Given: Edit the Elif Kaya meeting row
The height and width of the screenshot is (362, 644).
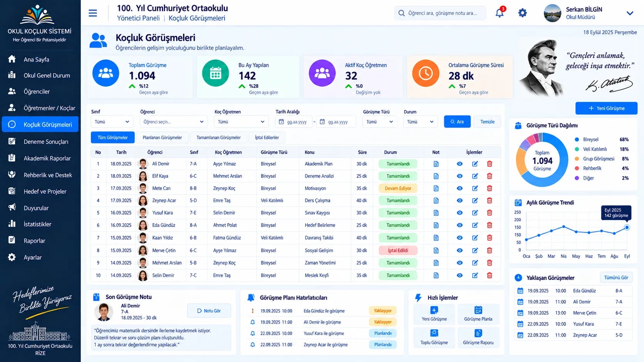Looking at the screenshot, I should click(475, 176).
